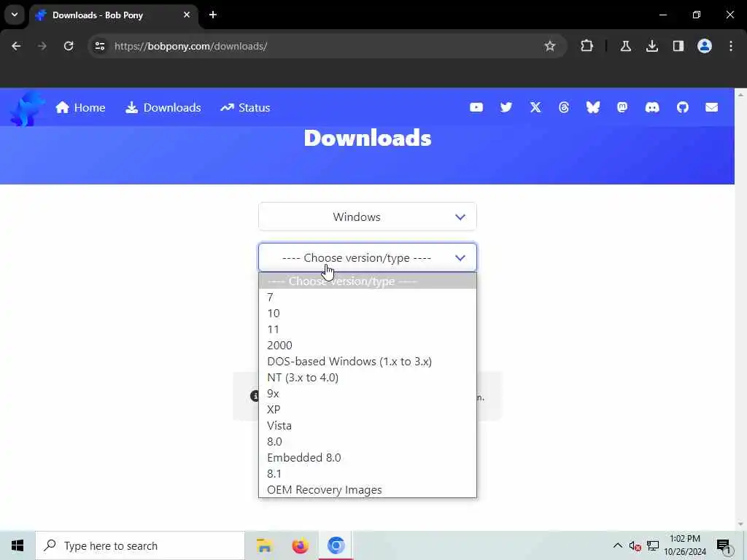This screenshot has width=747, height=560.
Task: Bookmark this page with the star icon
Action: click(550, 46)
